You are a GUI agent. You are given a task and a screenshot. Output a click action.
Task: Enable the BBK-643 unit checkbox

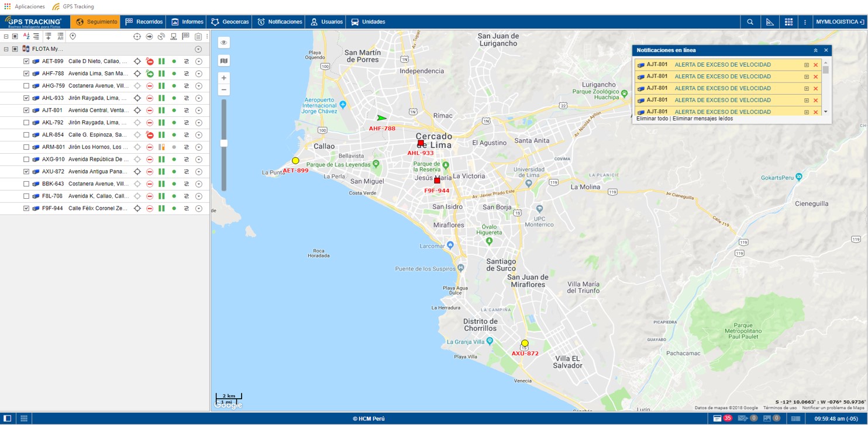pyautogui.click(x=26, y=184)
